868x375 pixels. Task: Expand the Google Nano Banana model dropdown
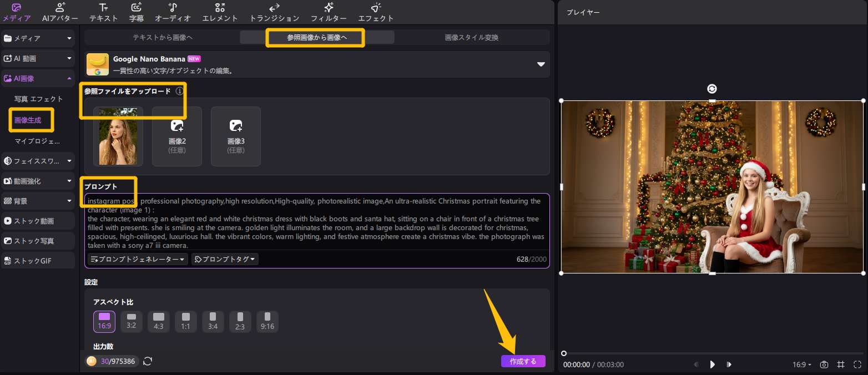(x=541, y=64)
